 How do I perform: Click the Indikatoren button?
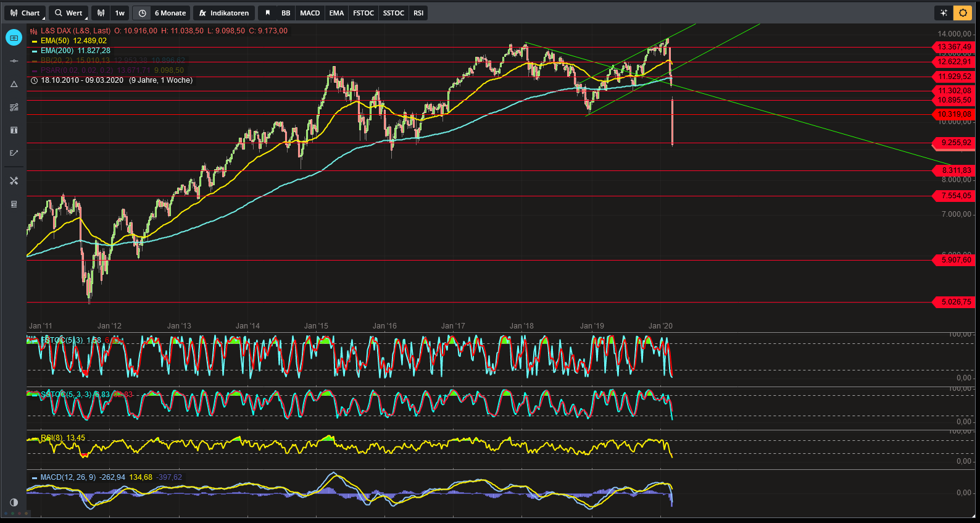pyautogui.click(x=223, y=13)
